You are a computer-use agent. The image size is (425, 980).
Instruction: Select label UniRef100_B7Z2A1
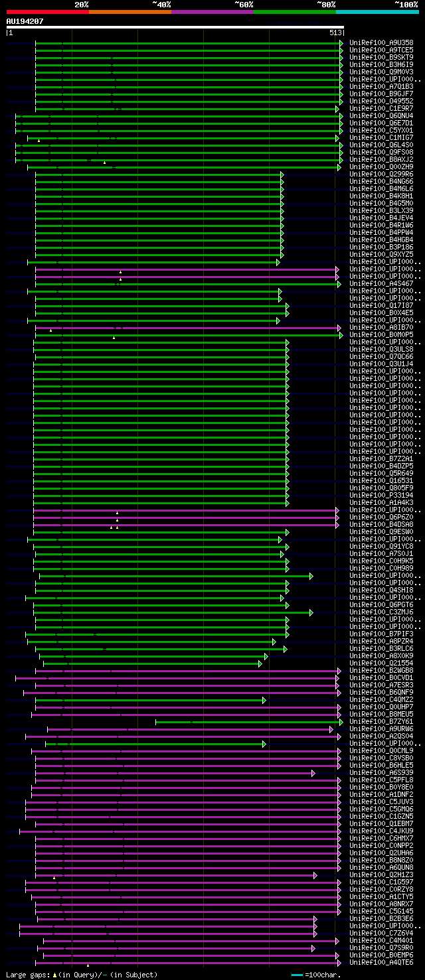coord(381,458)
